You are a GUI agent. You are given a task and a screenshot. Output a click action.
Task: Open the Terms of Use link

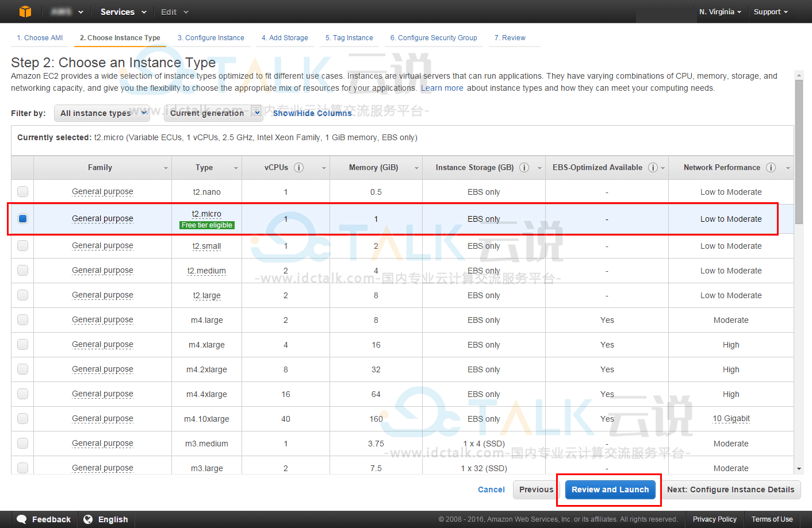(772, 519)
